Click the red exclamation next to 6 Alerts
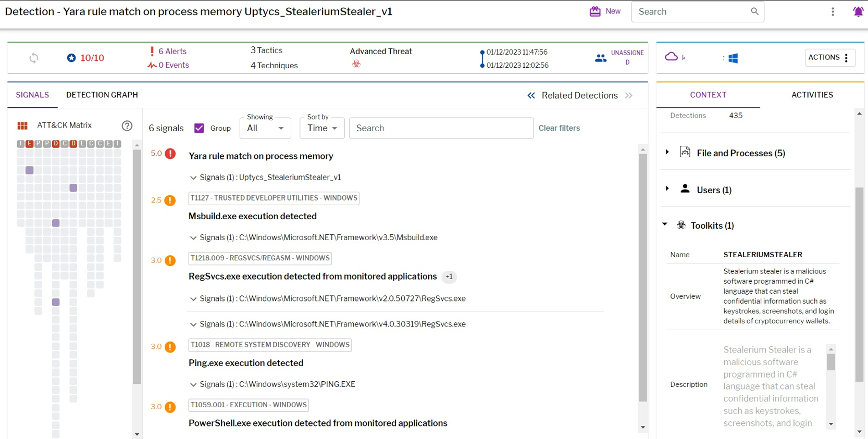This screenshot has width=868, height=439. pyautogui.click(x=152, y=51)
